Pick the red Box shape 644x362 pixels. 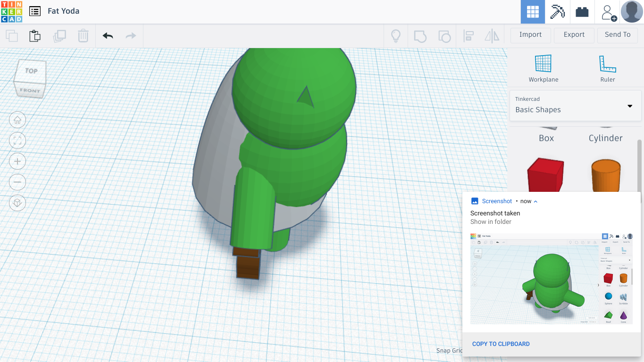point(545,174)
